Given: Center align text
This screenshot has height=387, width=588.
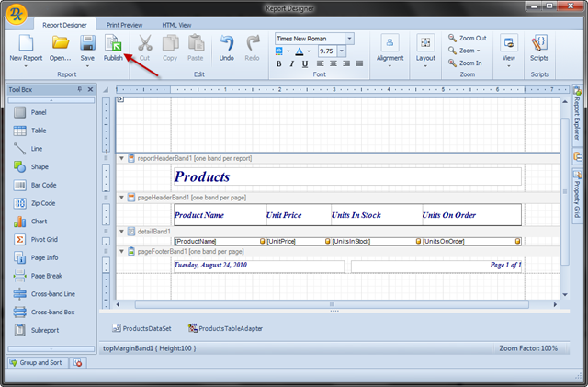Looking at the screenshot, I should (x=334, y=63).
